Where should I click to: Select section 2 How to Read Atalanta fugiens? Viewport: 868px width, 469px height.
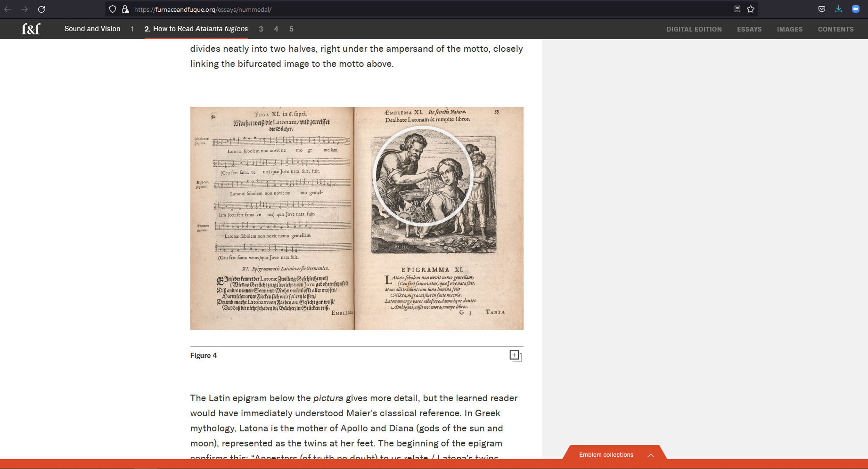[x=196, y=29]
